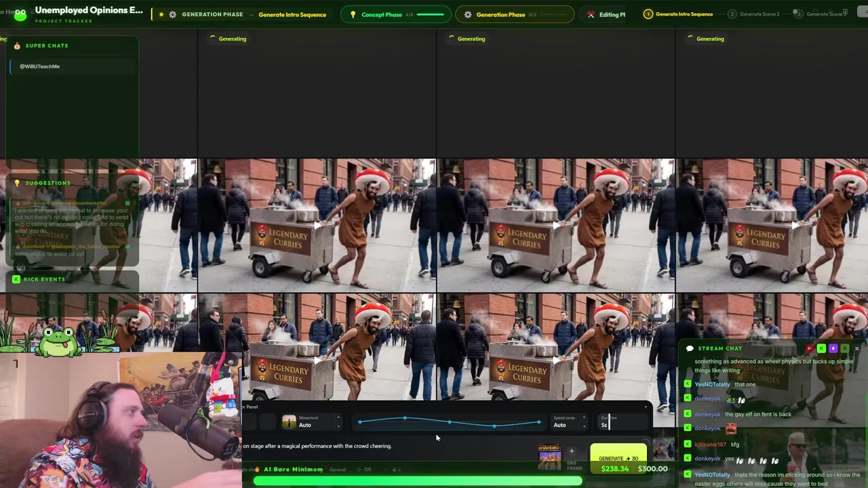
Task: Click step 1 circle Generate Intro Sequence
Action: point(648,14)
